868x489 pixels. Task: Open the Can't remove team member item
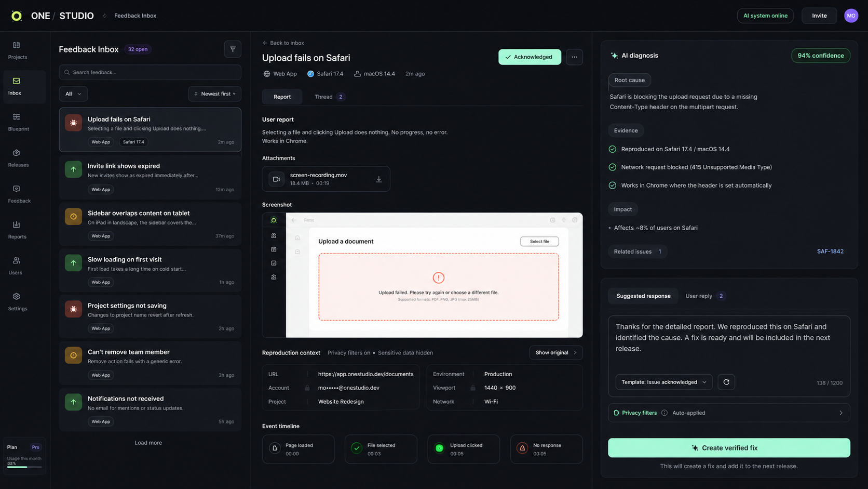click(x=150, y=363)
